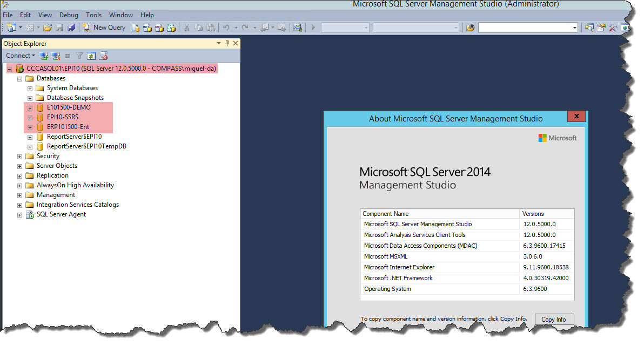Expand the ERP101500-Ent database
This screenshot has width=644, height=346.
(x=30, y=127)
